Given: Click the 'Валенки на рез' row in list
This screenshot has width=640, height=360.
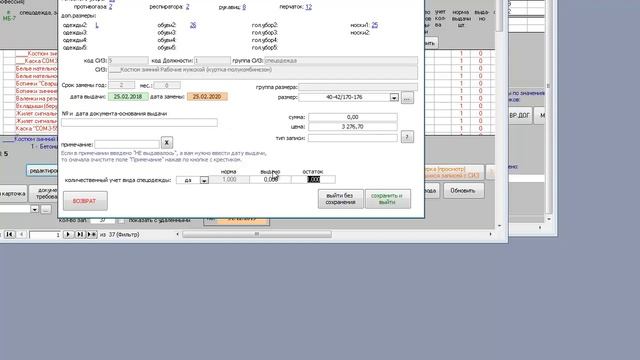Looking at the screenshot, I should [x=37, y=98].
